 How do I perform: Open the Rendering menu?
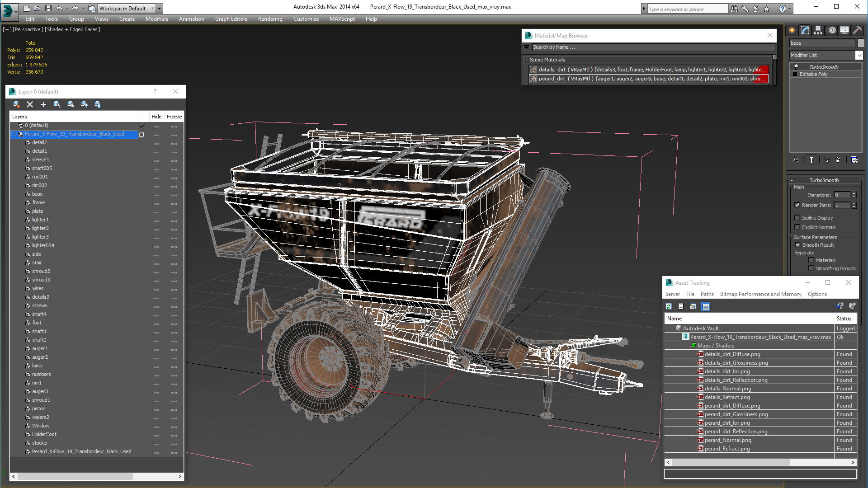pos(270,19)
